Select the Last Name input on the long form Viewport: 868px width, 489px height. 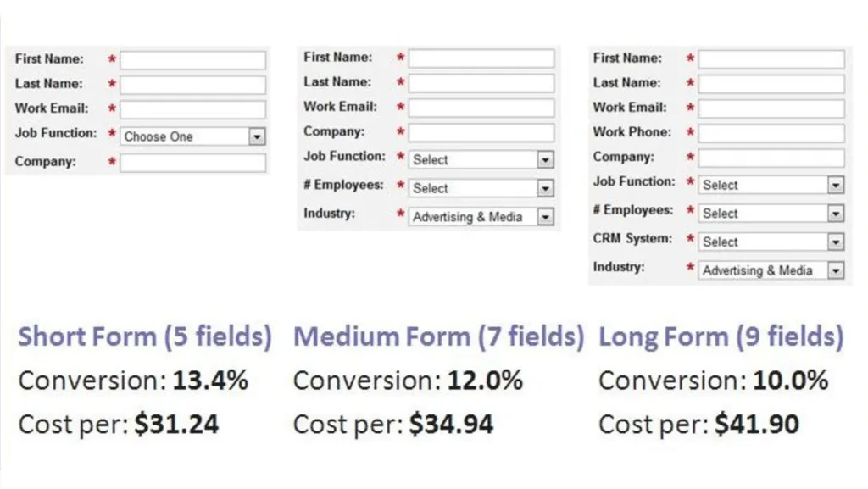(x=770, y=82)
